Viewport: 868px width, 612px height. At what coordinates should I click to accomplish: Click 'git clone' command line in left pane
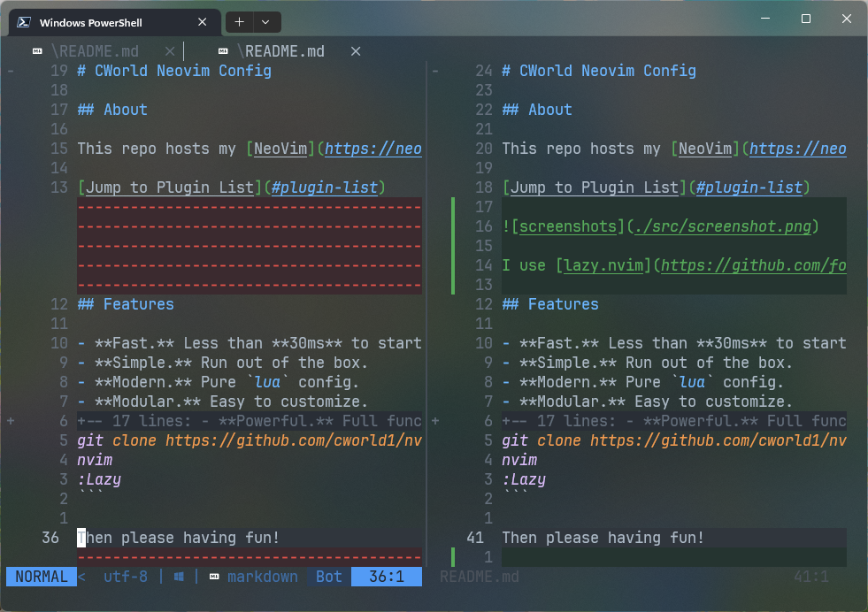pyautogui.click(x=250, y=440)
